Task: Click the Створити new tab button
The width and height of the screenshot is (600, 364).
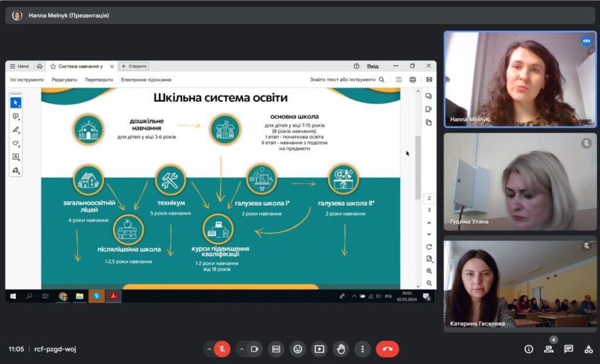Action: click(x=134, y=66)
